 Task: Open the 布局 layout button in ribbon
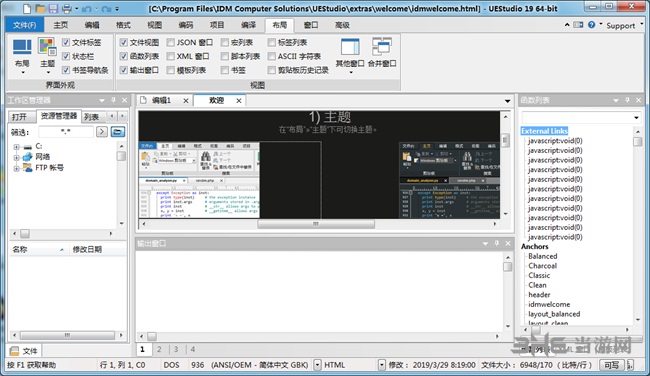(22, 56)
